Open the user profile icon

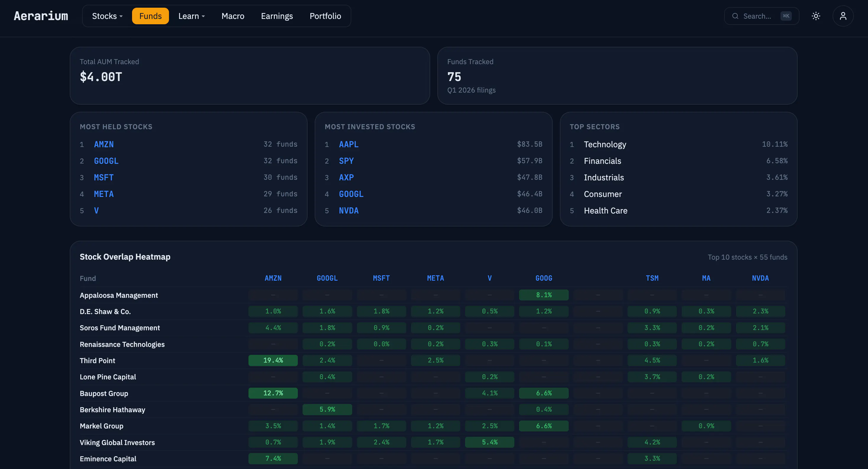[x=843, y=16]
